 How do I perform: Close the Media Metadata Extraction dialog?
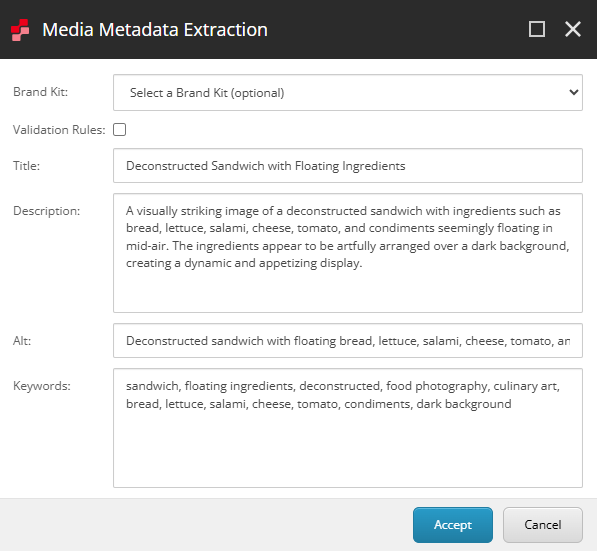tap(573, 29)
